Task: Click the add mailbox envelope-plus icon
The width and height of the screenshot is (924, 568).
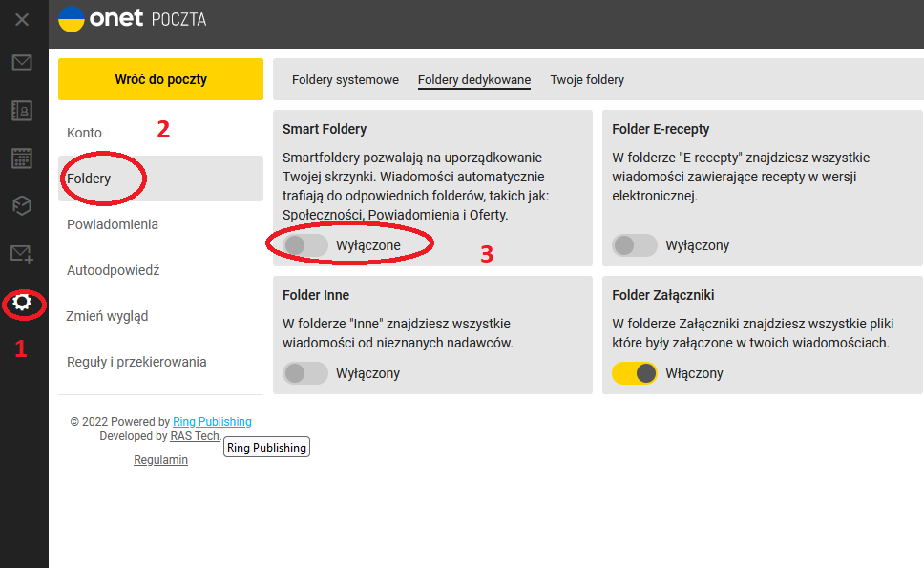Action: 21,254
